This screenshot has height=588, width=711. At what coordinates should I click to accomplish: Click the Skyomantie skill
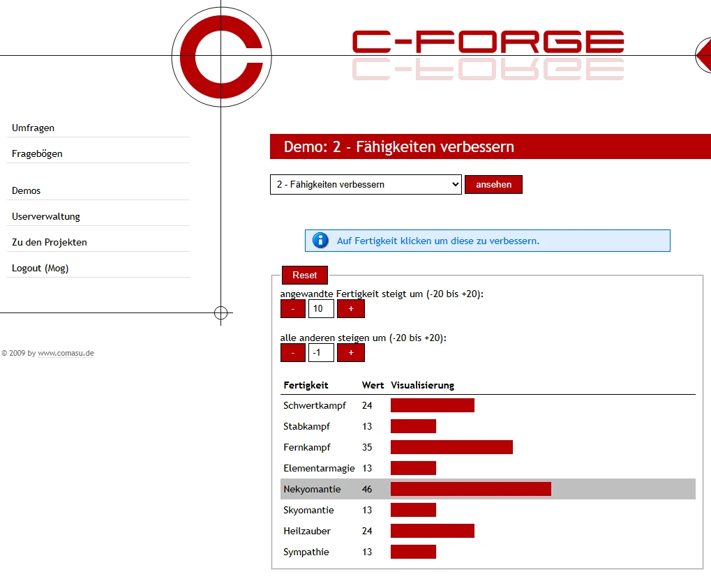309,510
